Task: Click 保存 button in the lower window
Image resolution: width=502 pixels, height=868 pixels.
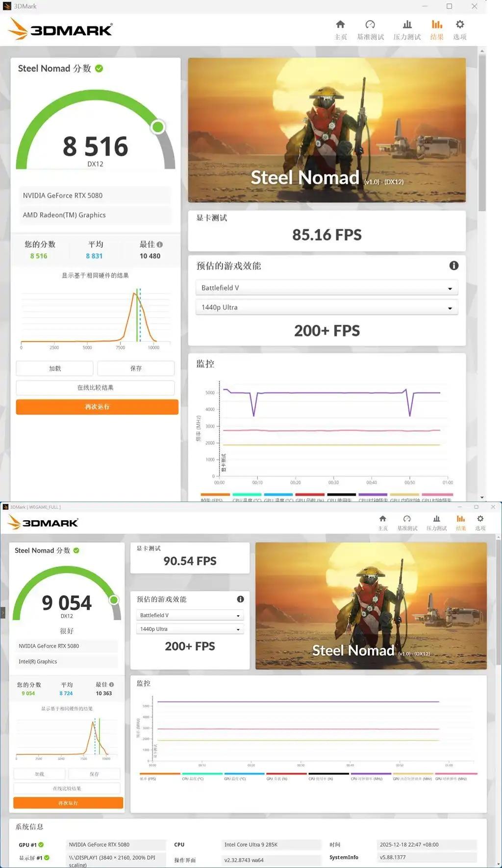Action: 94,774
